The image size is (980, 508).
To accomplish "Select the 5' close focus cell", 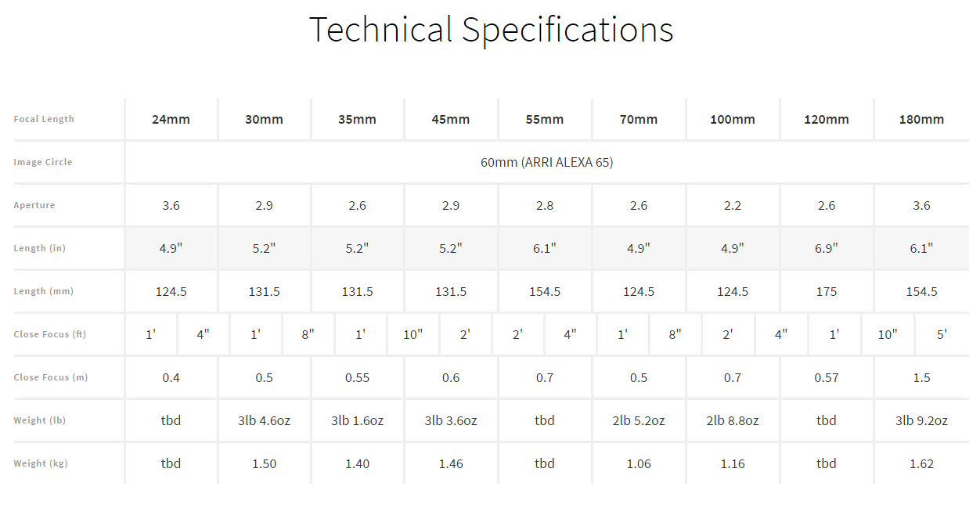I will click(x=942, y=335).
